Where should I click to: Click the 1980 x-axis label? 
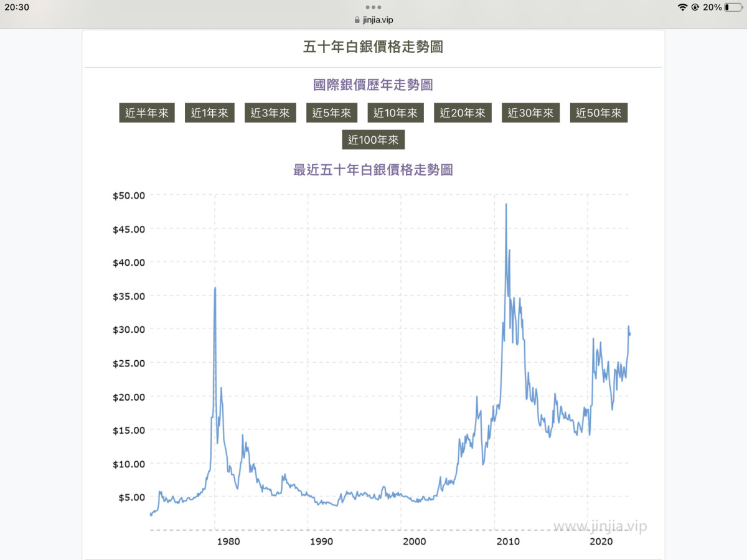pos(228,542)
